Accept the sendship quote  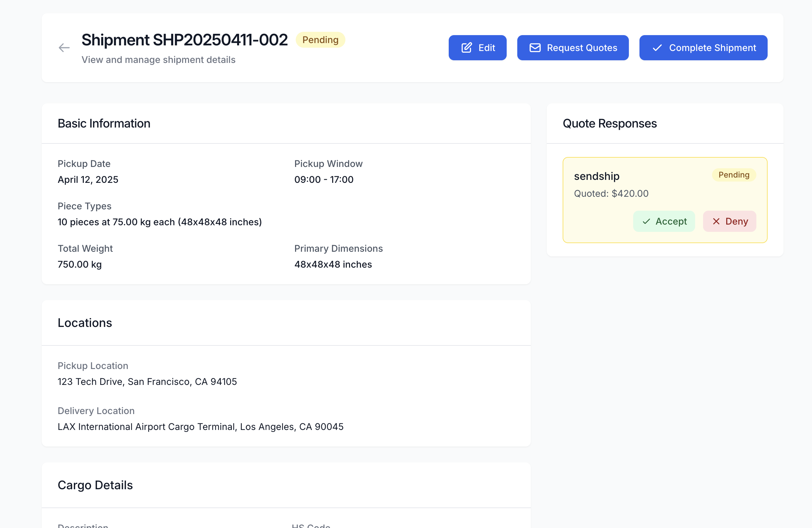[x=664, y=222]
